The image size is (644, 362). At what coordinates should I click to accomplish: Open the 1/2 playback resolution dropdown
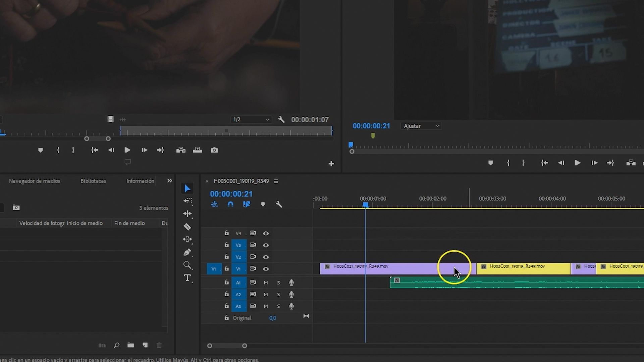click(251, 119)
